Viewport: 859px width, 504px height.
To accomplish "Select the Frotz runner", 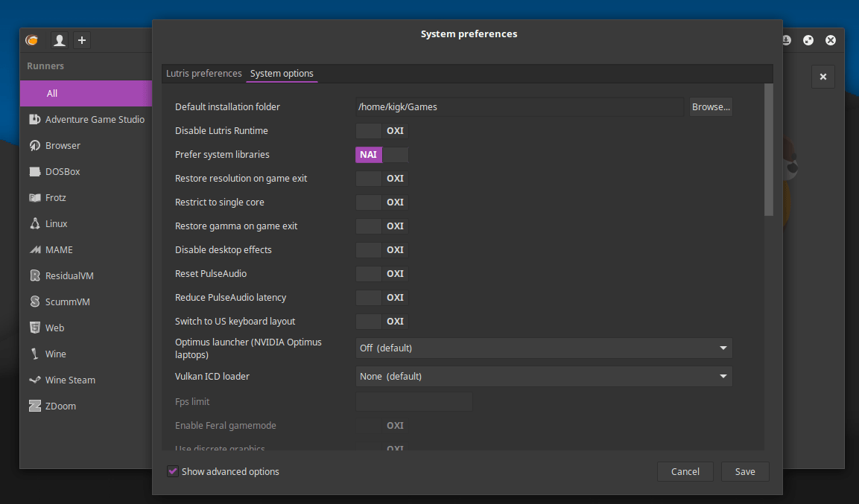I will coord(86,197).
